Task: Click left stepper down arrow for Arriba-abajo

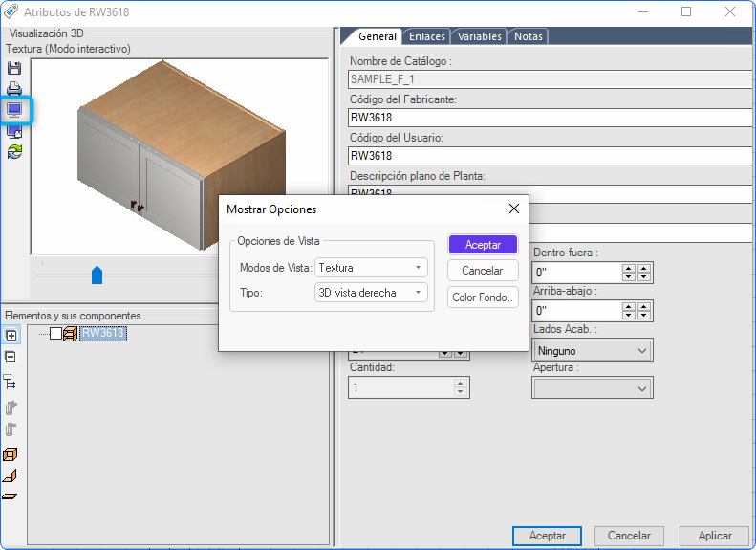Action: point(628,315)
